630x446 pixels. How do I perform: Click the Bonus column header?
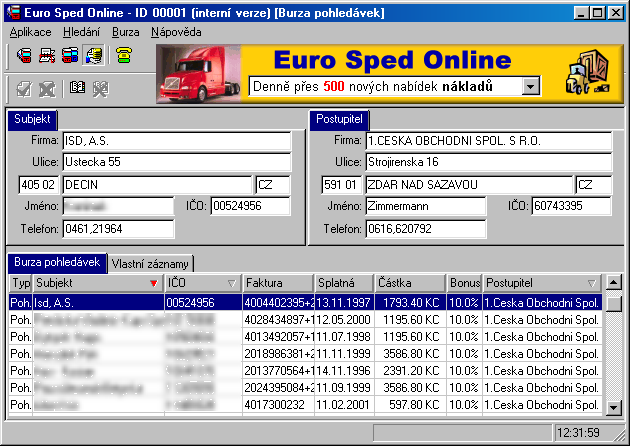(x=464, y=283)
